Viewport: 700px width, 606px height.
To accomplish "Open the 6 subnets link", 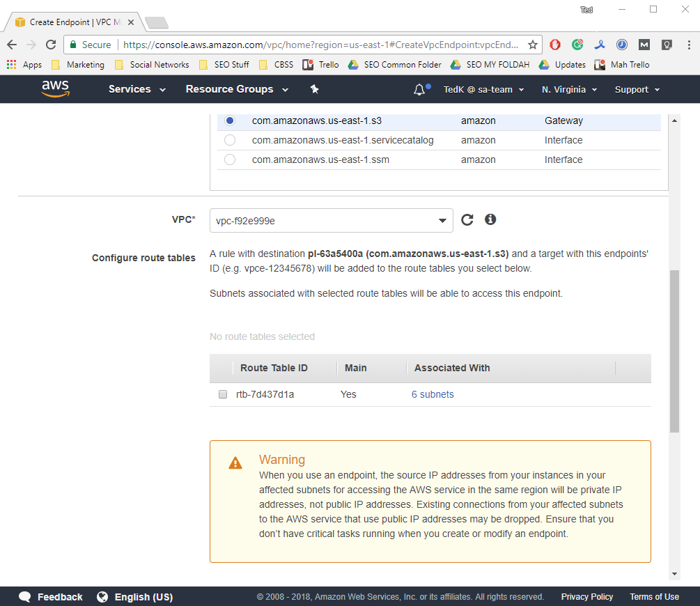I will [433, 394].
